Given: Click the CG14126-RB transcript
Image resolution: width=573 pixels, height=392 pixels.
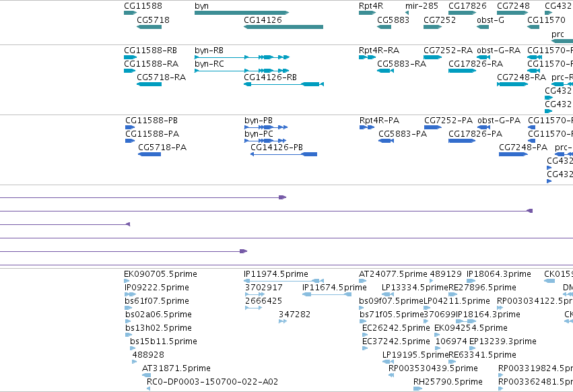Looking at the screenshot, I should tap(283, 84).
